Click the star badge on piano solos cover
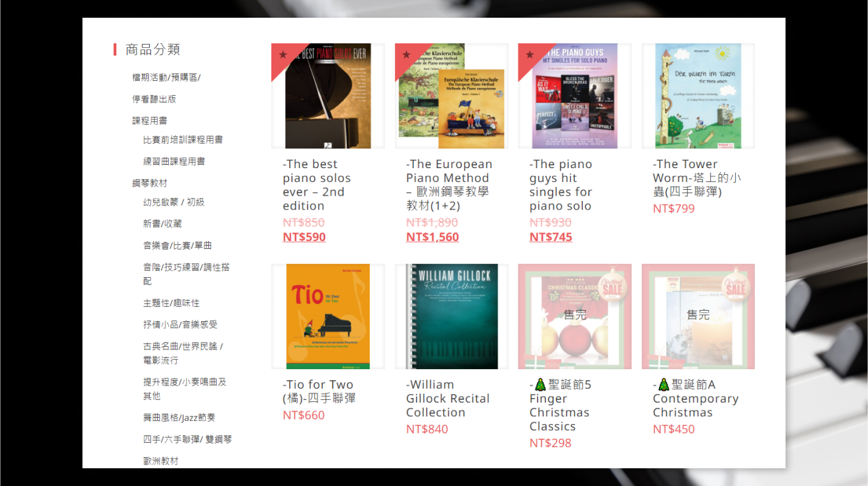 [x=283, y=55]
